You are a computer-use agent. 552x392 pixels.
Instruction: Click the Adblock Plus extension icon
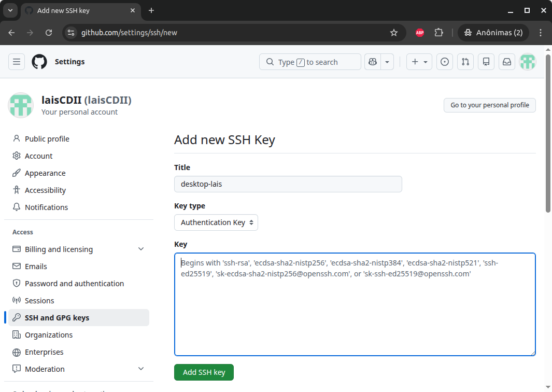(x=420, y=33)
